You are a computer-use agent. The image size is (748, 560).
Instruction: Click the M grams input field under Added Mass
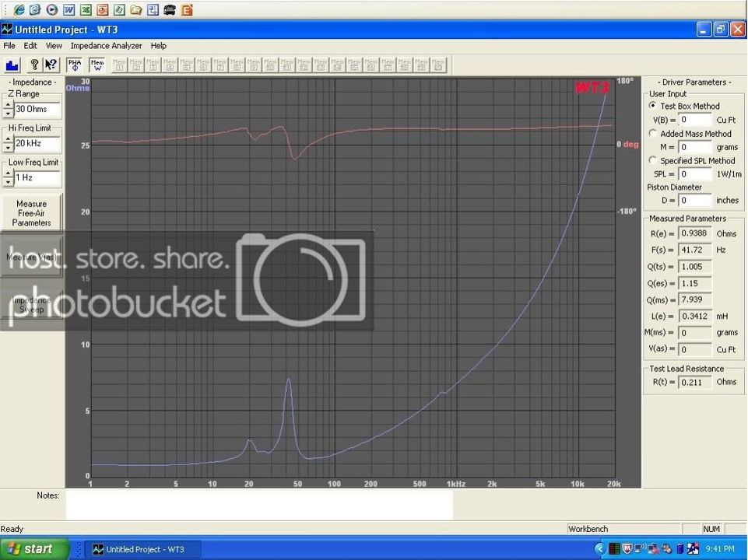695,147
